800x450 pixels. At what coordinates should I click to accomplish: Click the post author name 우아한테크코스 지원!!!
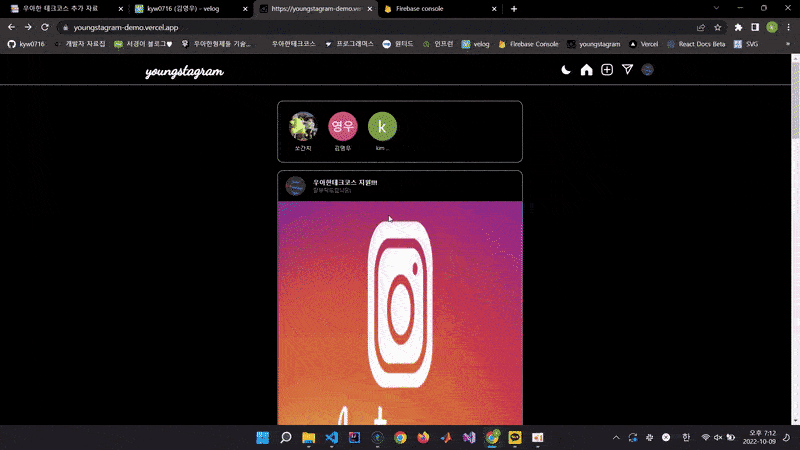(345, 182)
